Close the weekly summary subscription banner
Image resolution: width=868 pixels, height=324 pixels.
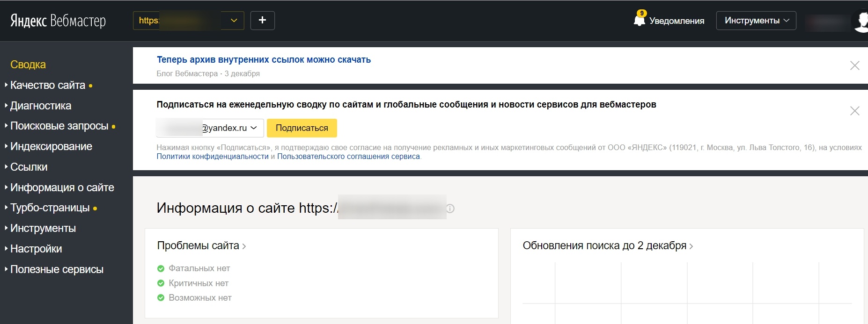(854, 111)
